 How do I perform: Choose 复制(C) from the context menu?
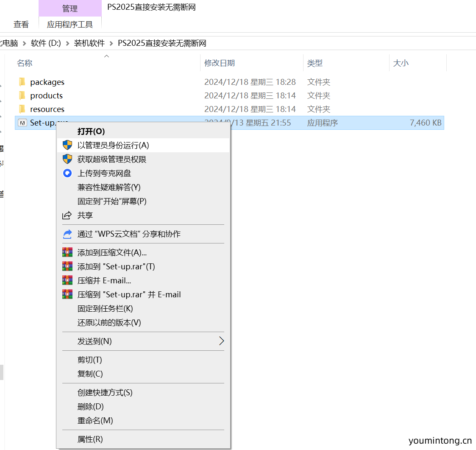pos(143,374)
